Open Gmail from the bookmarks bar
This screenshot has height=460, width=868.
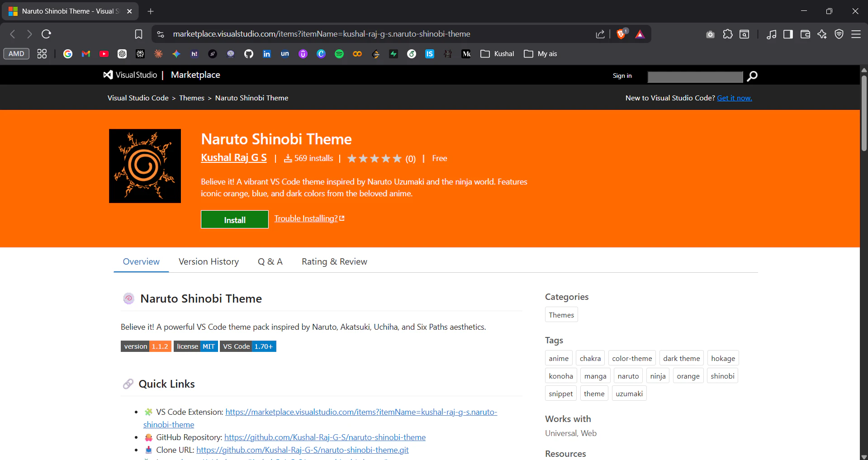pos(85,53)
